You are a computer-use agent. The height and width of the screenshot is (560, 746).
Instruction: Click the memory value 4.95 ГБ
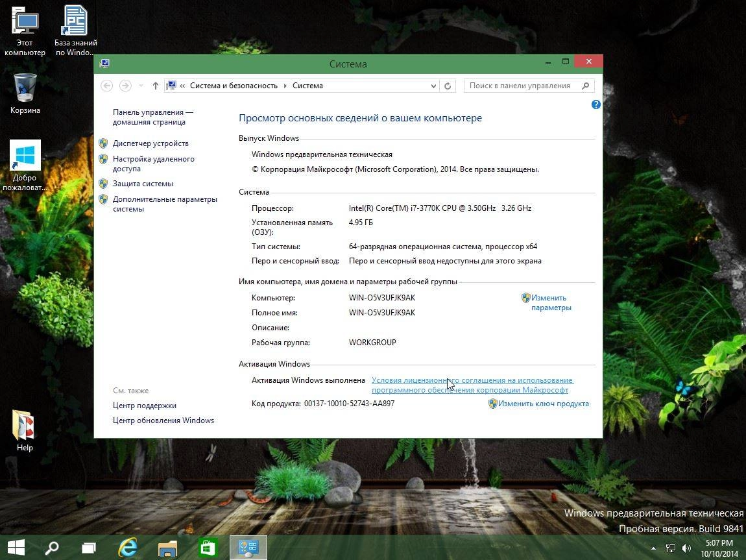pos(361,222)
